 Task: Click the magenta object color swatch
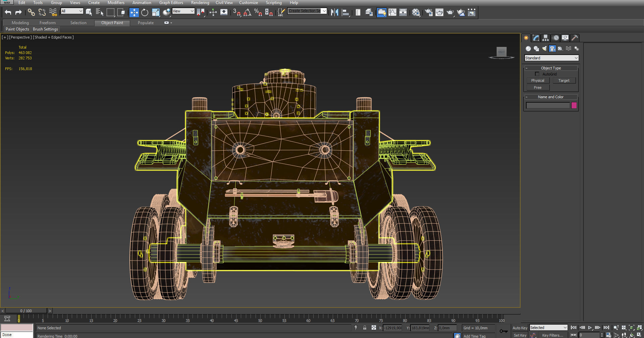(574, 105)
